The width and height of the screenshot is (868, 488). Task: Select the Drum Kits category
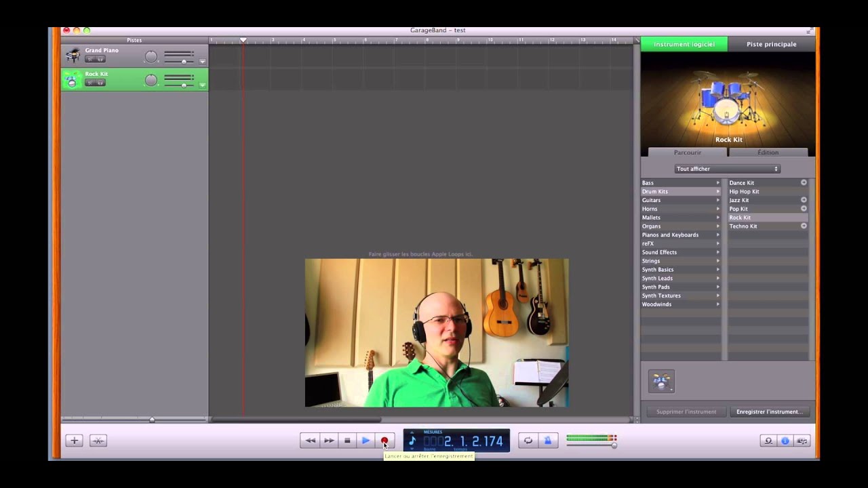681,192
